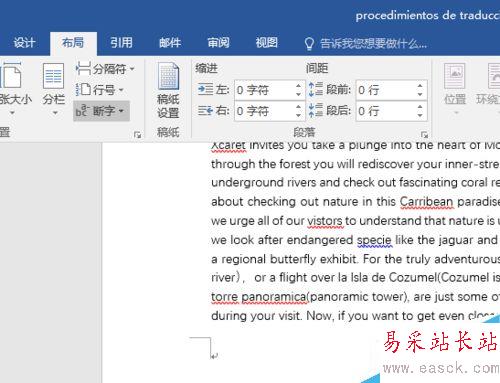Image resolution: width=500 pixels, height=383 pixels.
Task: Switch to the 审阅 tab
Action: 218,43
